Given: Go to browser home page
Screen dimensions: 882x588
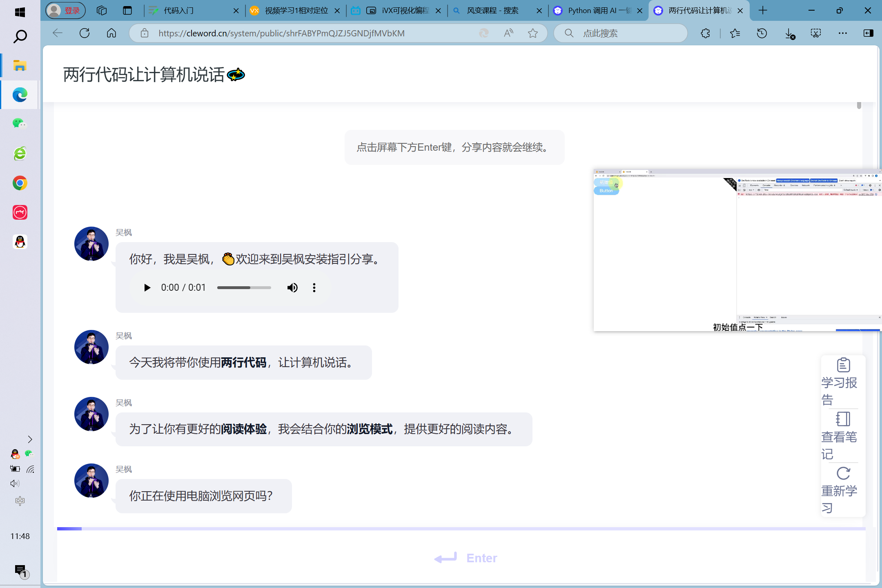Looking at the screenshot, I should tap(111, 33).
